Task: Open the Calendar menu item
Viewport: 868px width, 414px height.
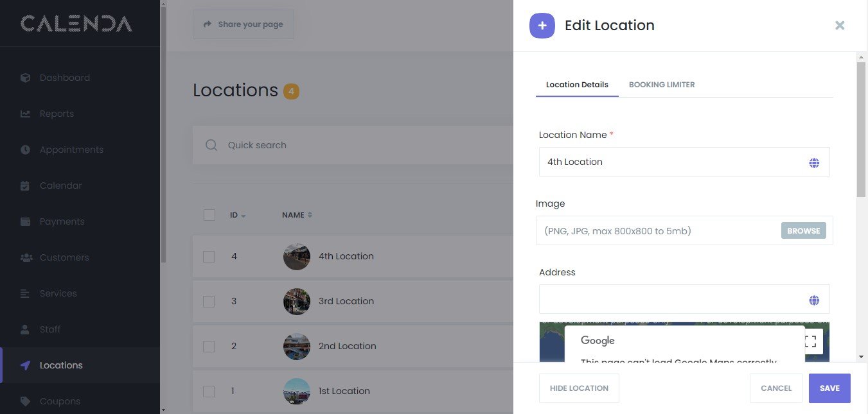Action: pos(60,185)
